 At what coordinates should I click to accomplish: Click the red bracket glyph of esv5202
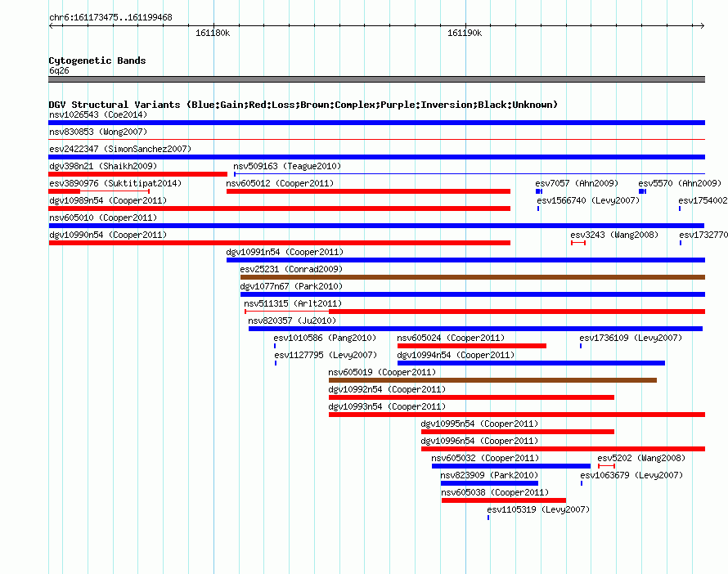(606, 466)
